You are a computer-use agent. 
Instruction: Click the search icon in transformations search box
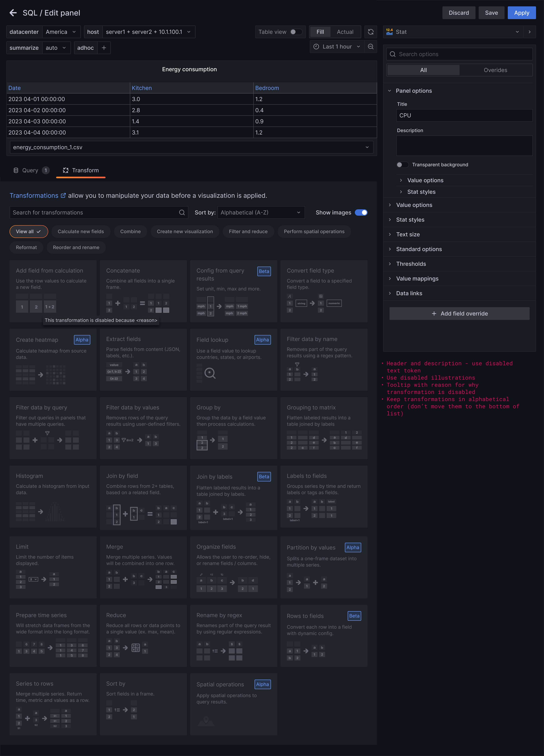point(182,212)
